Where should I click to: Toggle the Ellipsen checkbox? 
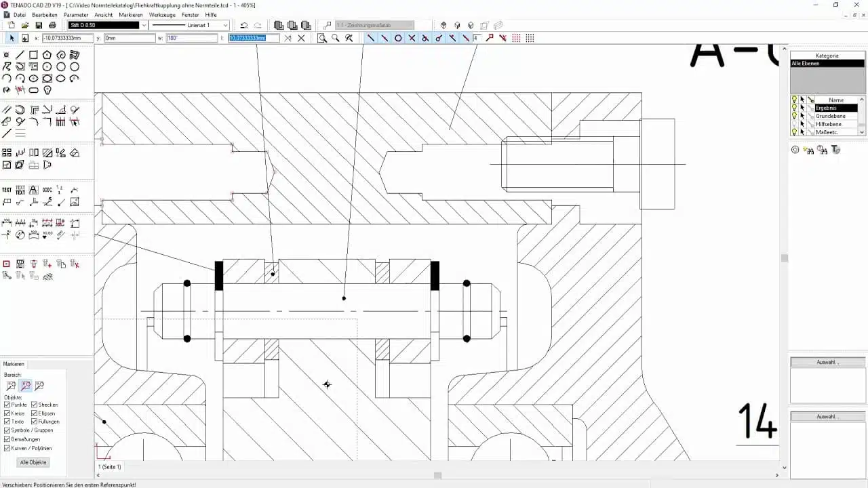click(x=34, y=413)
